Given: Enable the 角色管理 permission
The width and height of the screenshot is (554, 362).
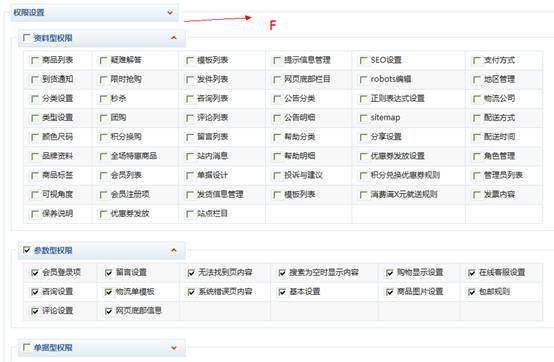Looking at the screenshot, I should pos(477,156).
